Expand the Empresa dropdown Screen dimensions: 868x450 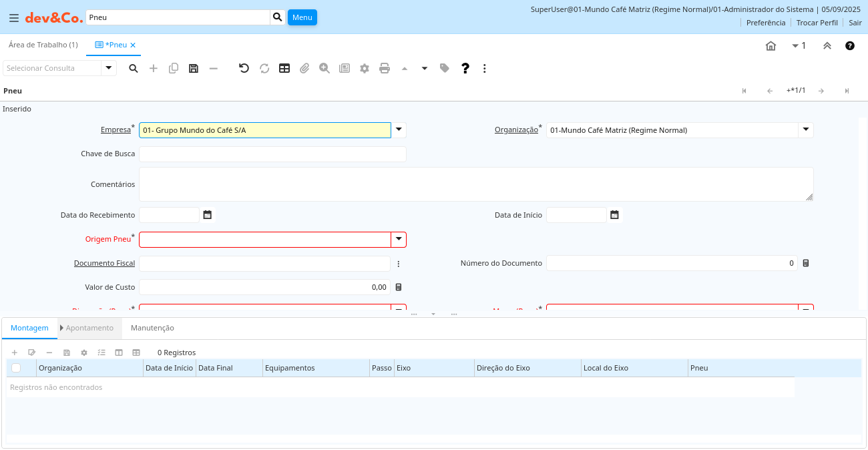tap(399, 130)
